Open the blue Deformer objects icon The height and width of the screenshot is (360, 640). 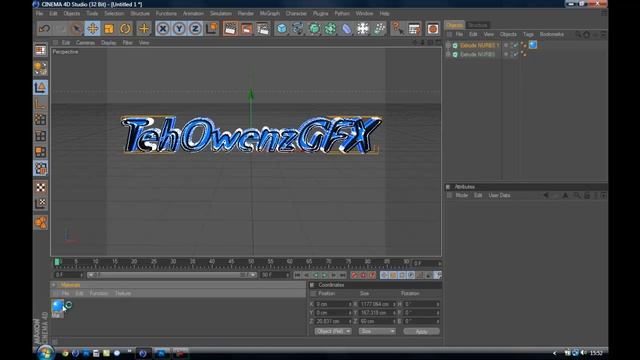point(346,29)
